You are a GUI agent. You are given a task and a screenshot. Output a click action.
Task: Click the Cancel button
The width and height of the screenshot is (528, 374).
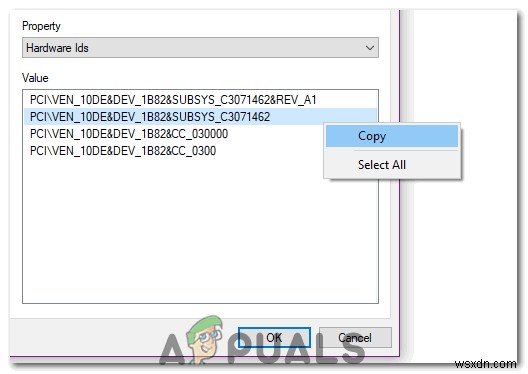(355, 337)
